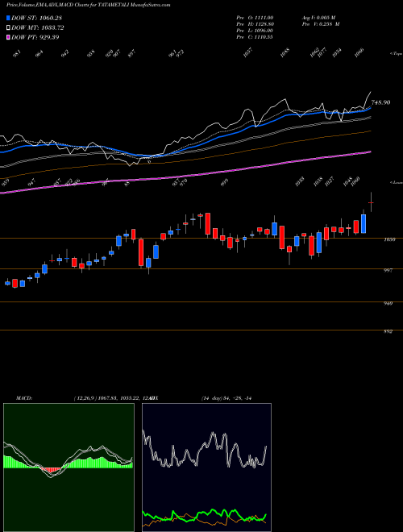Select the DOW ST: 1060.28 label
The image size is (403, 532).
36,18
